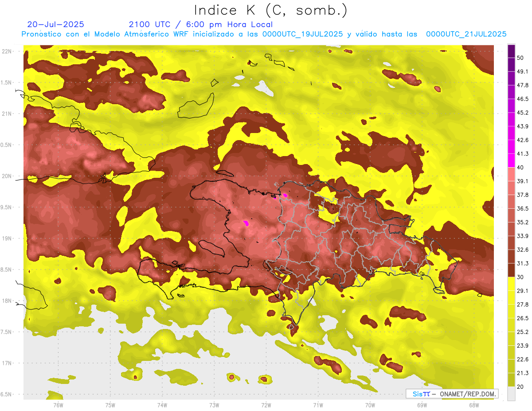
Task: Click the 50 value on the color scale
Action: point(520,58)
